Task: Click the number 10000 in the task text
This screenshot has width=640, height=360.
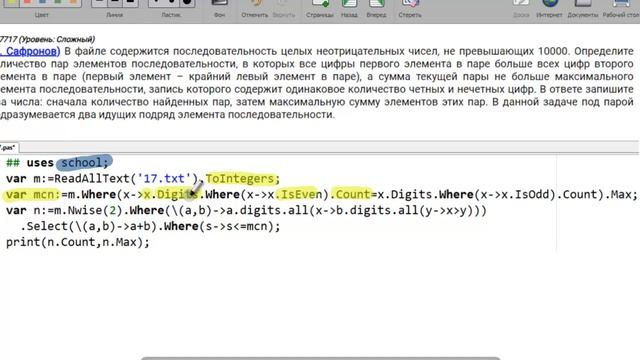Action: 553,51
